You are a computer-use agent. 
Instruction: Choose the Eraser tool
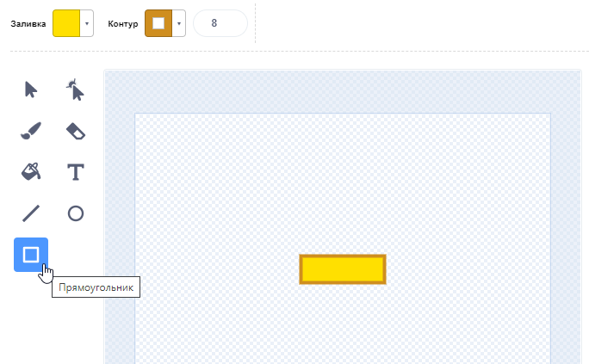coord(76,131)
